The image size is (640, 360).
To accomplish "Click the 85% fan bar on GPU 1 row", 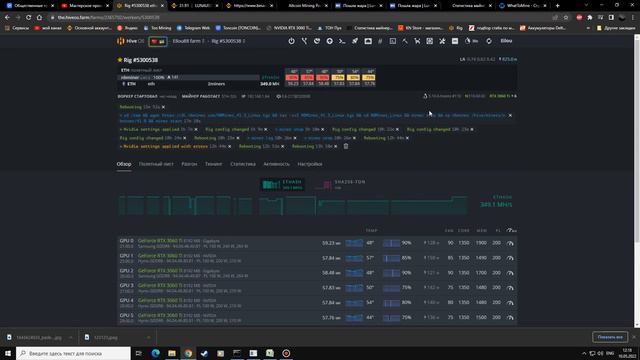I will (391, 258).
